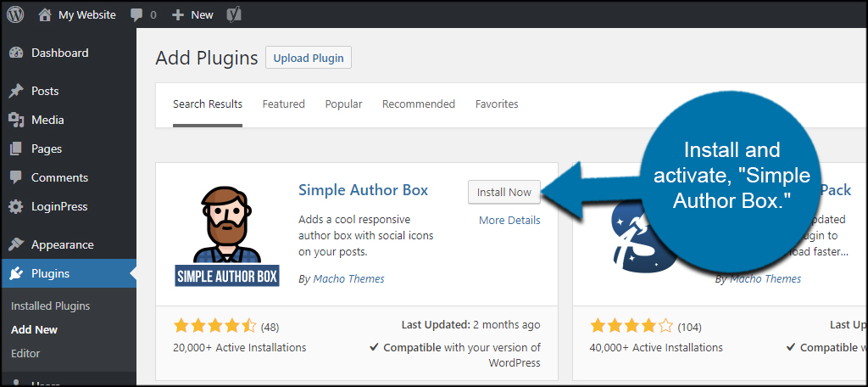Viewport: 868px width, 387px height.
Task: Click the Dashboard gauge icon
Action: 16,53
